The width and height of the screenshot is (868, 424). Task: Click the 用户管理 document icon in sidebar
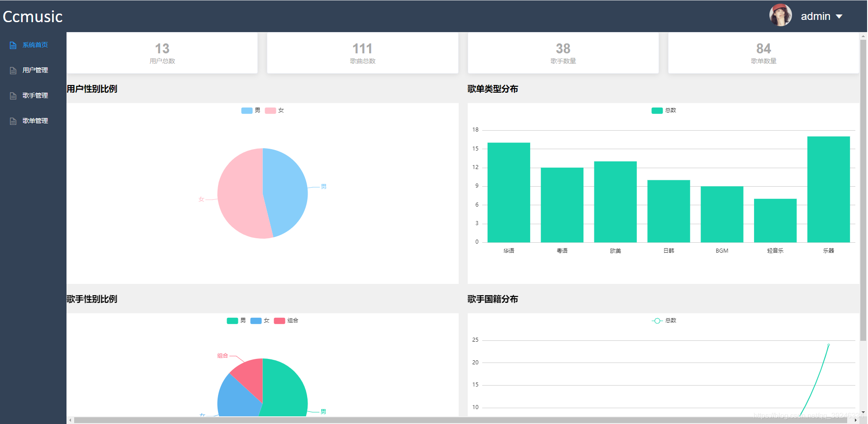point(13,71)
